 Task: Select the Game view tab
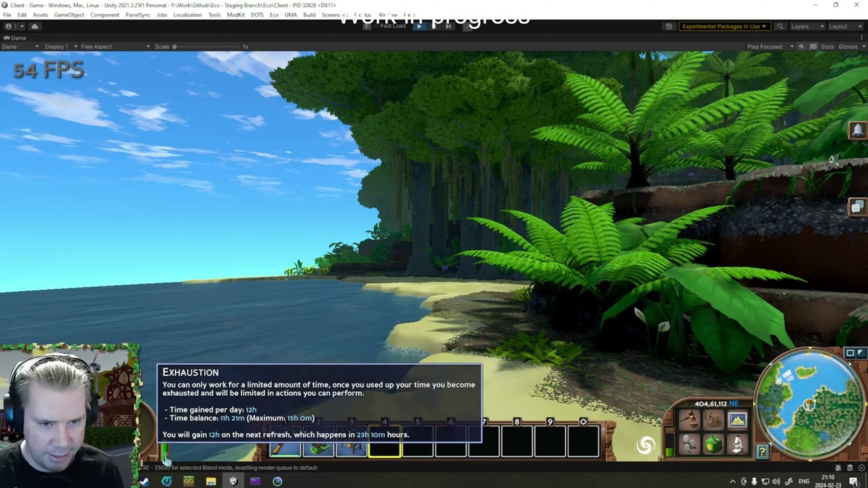click(x=14, y=38)
